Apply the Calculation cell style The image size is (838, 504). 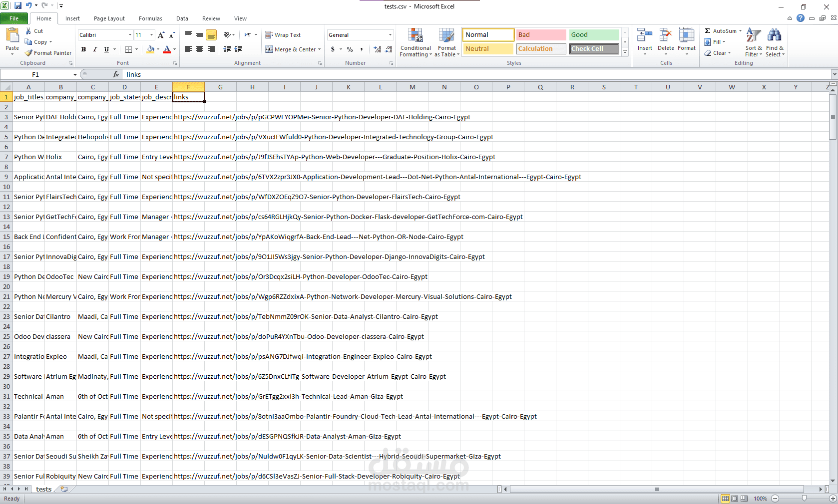coord(541,49)
